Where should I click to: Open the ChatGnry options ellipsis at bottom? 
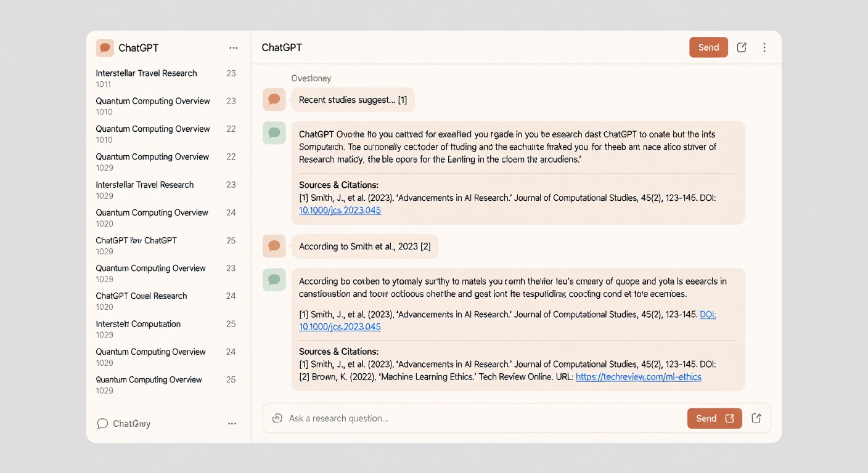pyautogui.click(x=232, y=423)
